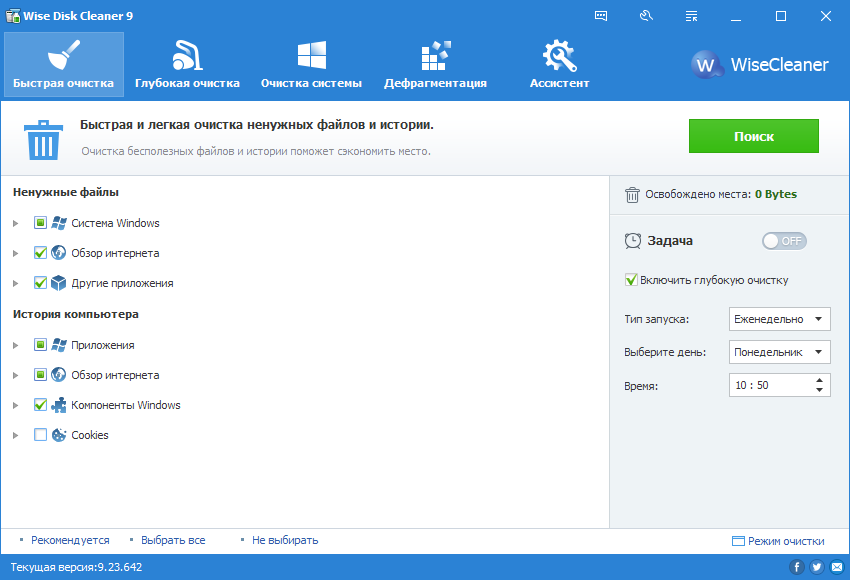Switch to the Дефрагментация tab
Screen dimensions: 850x580
point(435,65)
